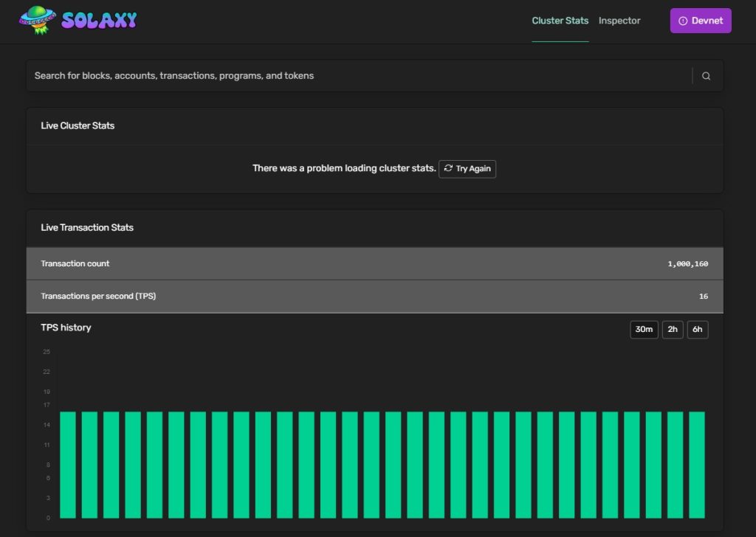756x537 pixels.
Task: Switch to the Cluster Stats tab
Action: point(560,21)
